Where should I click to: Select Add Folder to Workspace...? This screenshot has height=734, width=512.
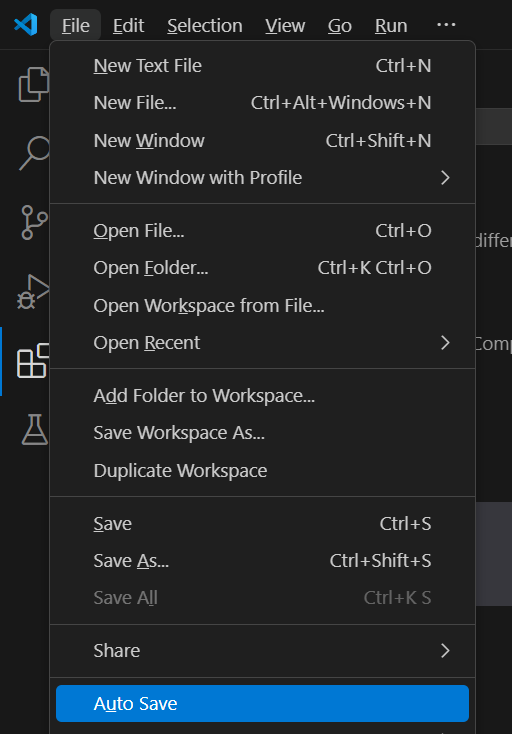[262, 396]
